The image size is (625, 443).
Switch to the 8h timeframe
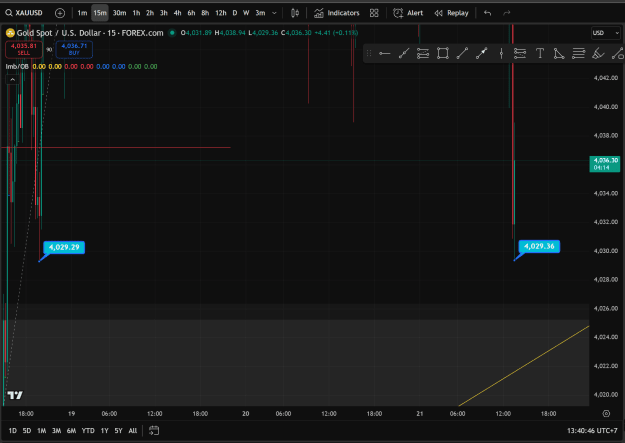[205, 13]
